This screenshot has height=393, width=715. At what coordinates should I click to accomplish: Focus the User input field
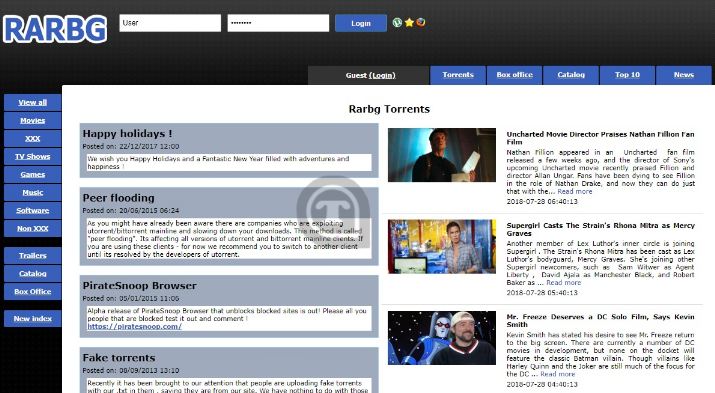[170, 23]
